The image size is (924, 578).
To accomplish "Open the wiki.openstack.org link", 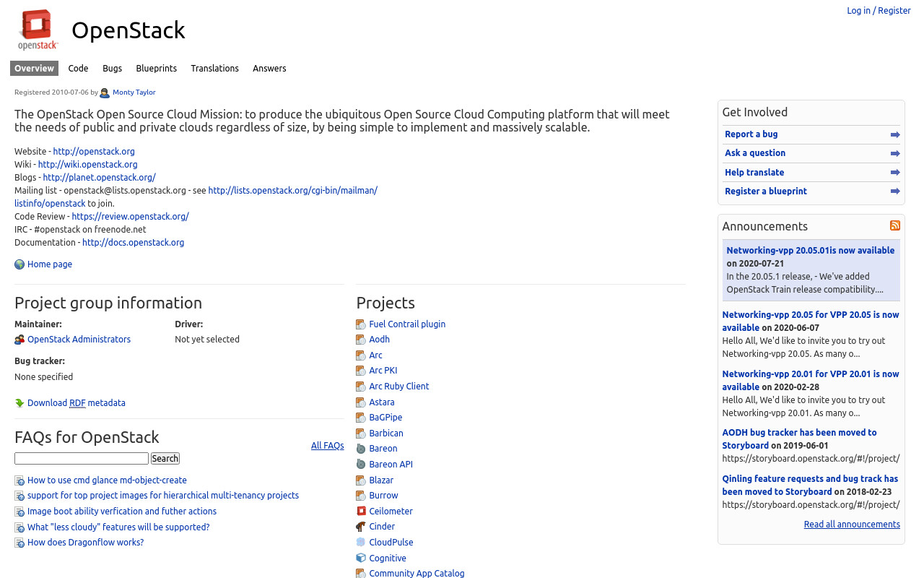I will point(87,165).
